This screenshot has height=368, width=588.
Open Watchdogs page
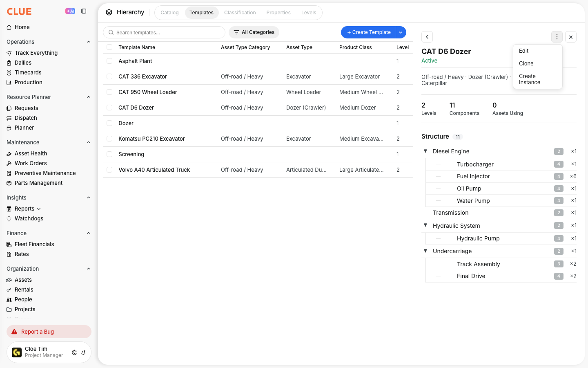[29, 218]
